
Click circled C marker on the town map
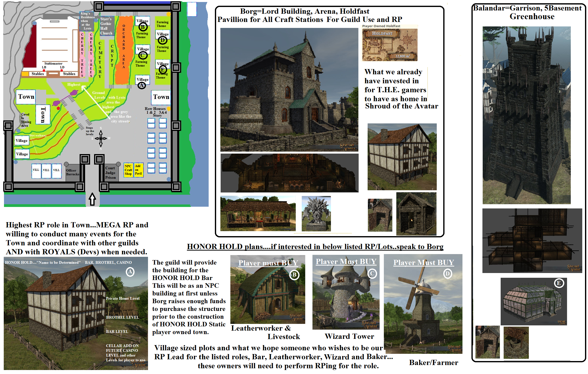pyautogui.click(x=143, y=55)
